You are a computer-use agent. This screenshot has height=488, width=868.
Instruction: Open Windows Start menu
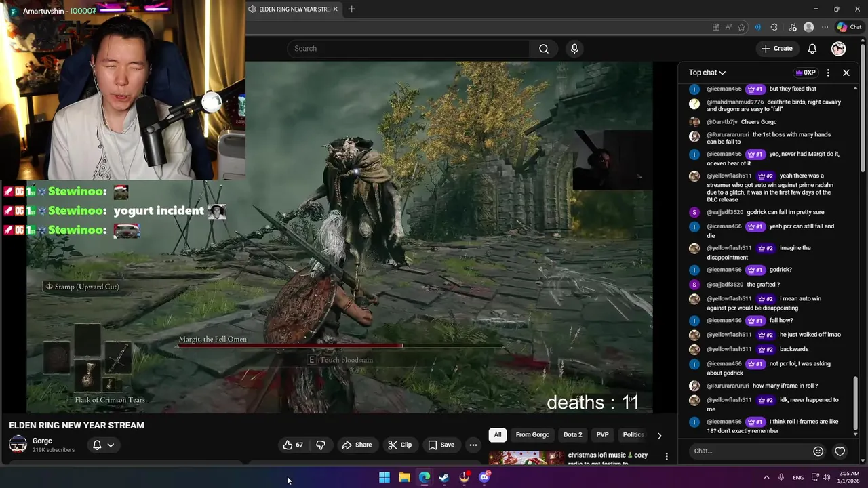tap(384, 477)
